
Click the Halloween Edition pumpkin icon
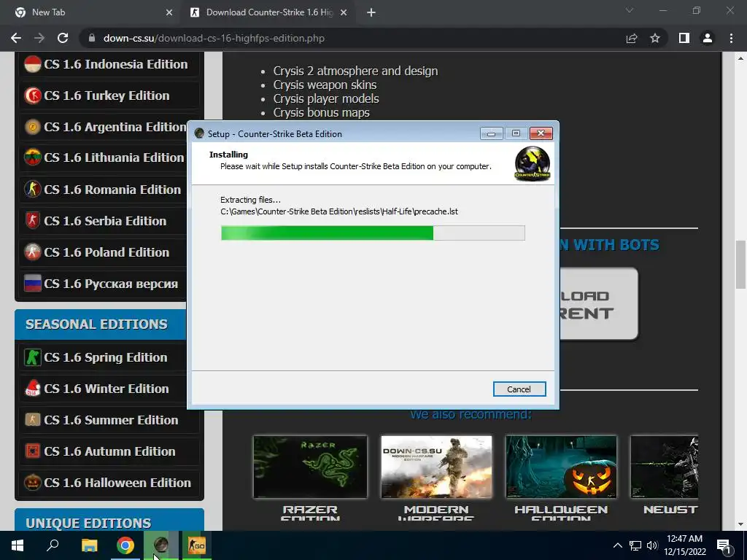click(x=32, y=483)
